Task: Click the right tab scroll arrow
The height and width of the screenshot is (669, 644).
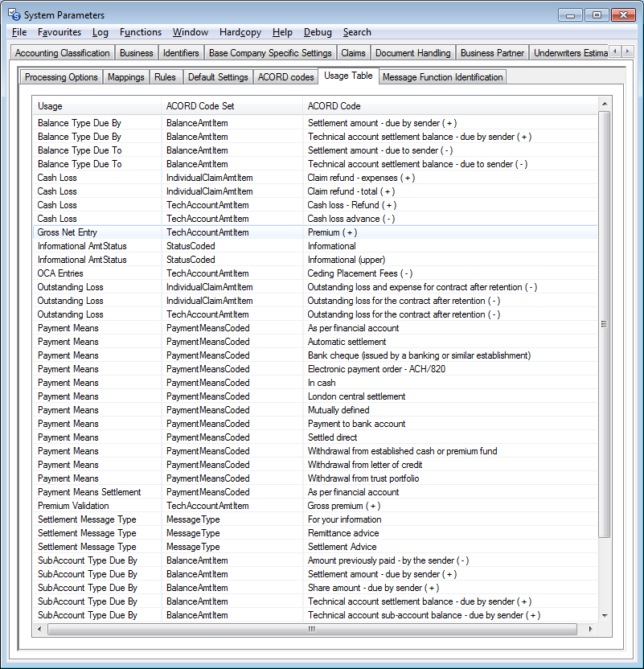Action: pos(628,50)
